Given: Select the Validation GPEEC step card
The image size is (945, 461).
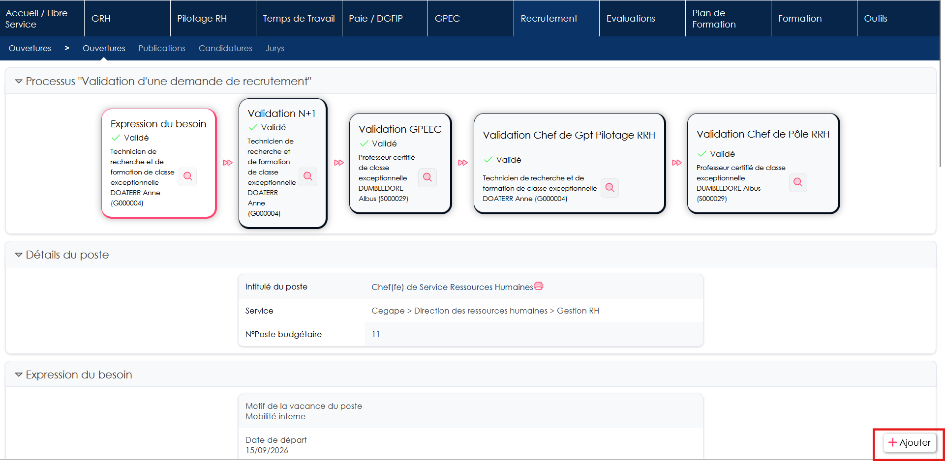Looking at the screenshot, I should [400, 163].
